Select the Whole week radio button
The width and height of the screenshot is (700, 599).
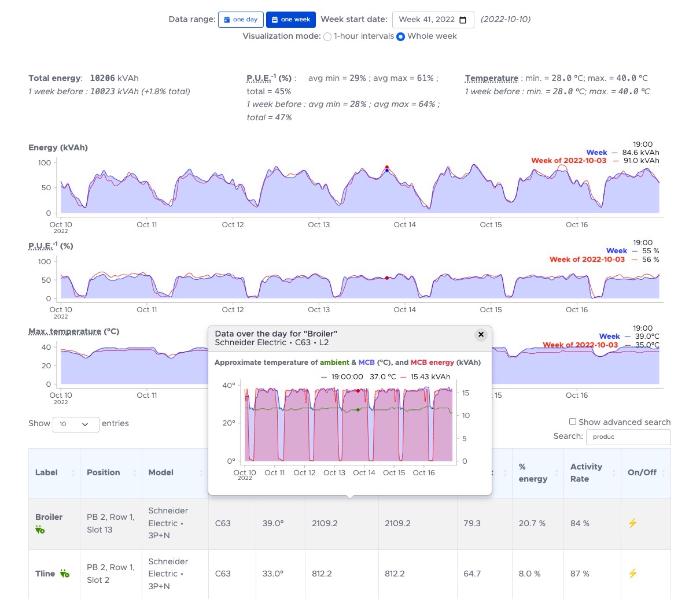pyautogui.click(x=400, y=36)
